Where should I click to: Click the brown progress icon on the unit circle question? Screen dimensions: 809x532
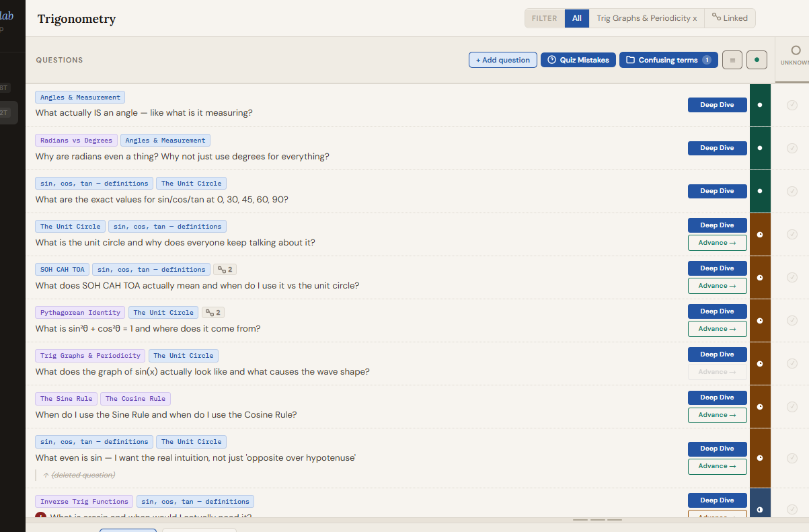coord(760,235)
